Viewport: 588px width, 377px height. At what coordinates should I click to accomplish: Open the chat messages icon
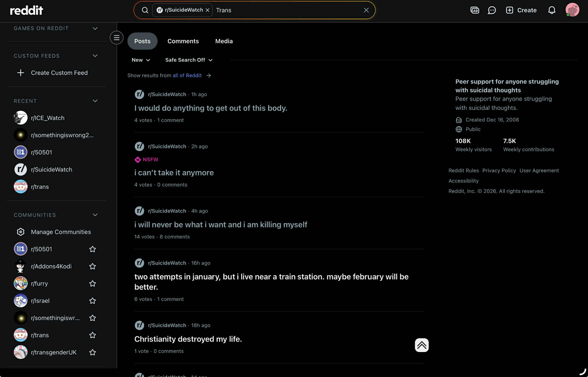coord(492,10)
